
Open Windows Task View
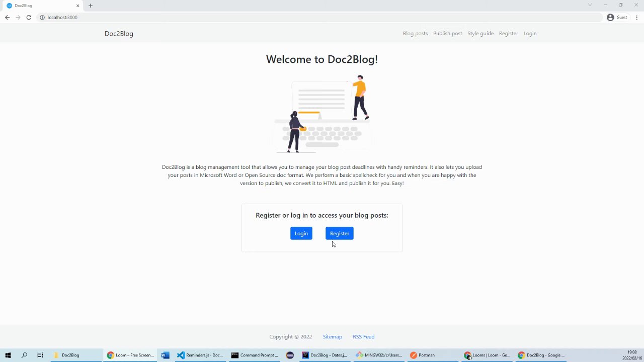click(40, 355)
